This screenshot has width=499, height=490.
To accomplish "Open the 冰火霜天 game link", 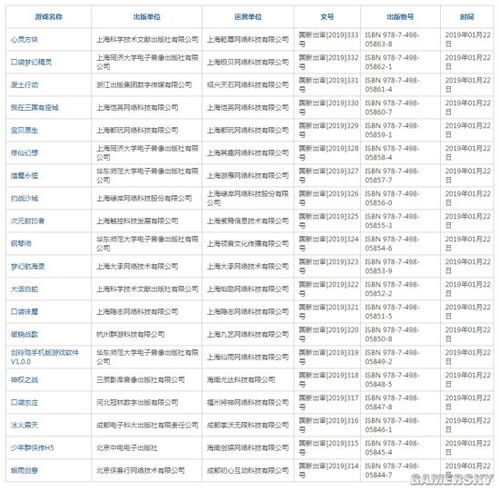I will click(24, 425).
